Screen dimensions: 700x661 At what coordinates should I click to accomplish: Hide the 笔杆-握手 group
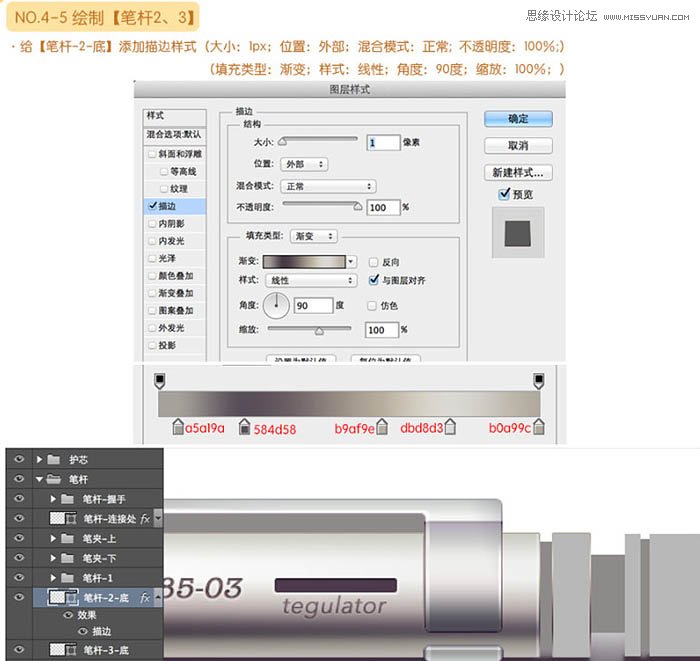pos(19,499)
